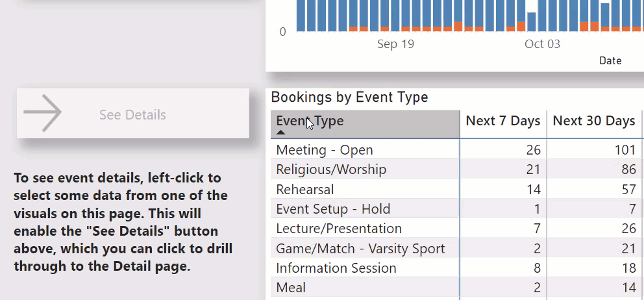The image size is (644, 300).
Task: Select the Rehearsal event type
Action: tap(304, 190)
